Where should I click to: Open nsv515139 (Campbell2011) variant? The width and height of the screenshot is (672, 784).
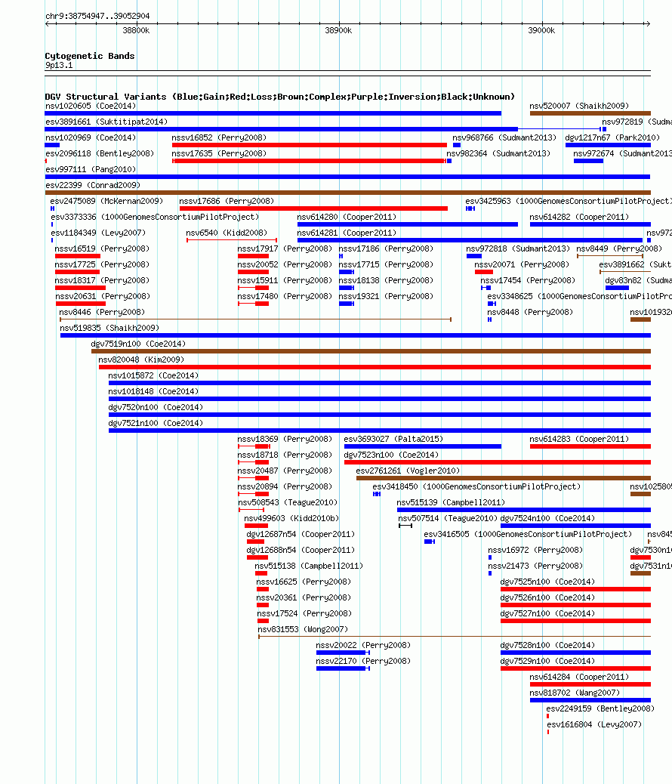click(x=451, y=503)
